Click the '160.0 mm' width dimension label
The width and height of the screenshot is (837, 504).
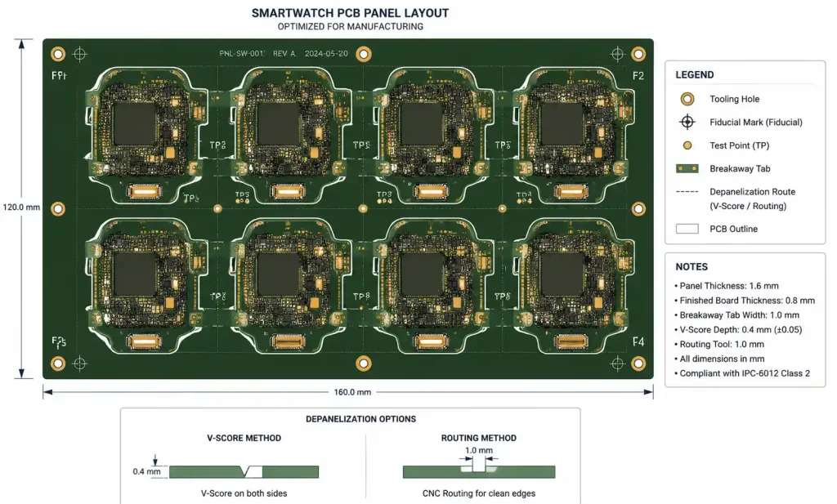[352, 392]
